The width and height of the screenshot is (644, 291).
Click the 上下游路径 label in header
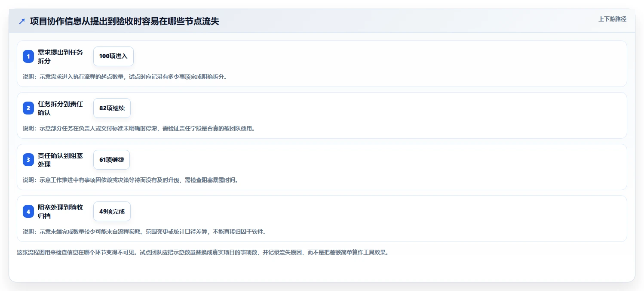(x=612, y=19)
